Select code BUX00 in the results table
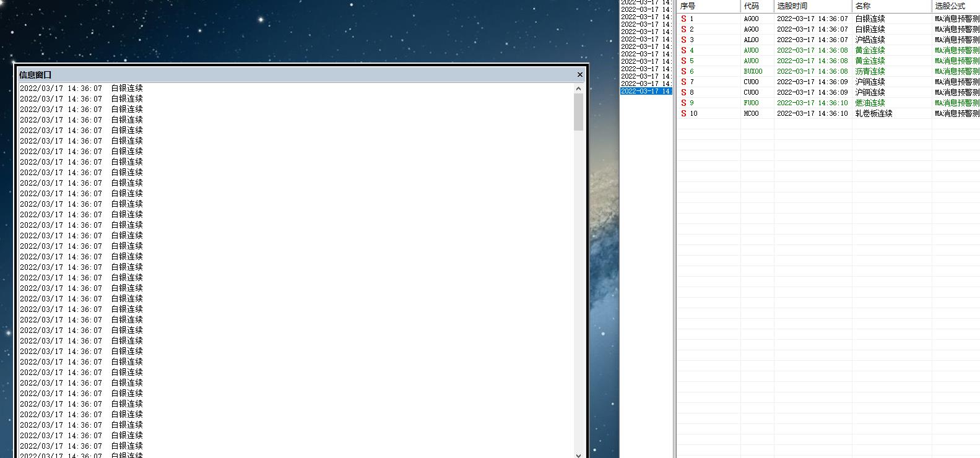This screenshot has height=458, width=980. (753, 71)
